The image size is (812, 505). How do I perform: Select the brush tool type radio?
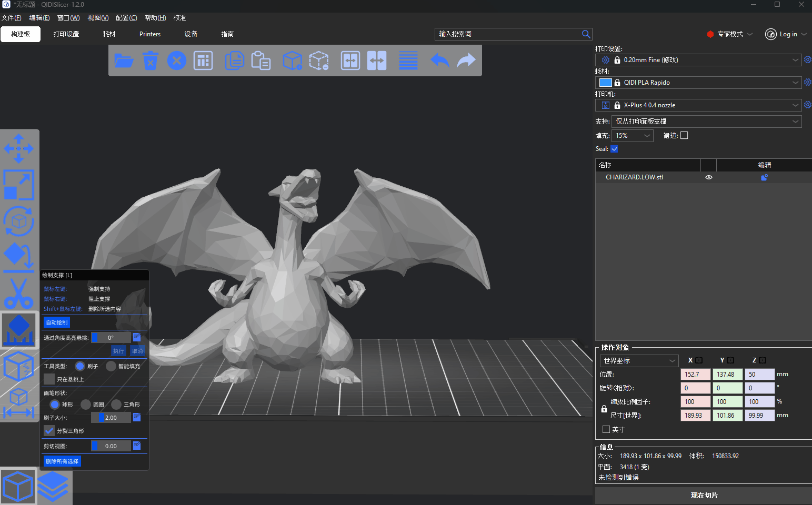click(80, 366)
